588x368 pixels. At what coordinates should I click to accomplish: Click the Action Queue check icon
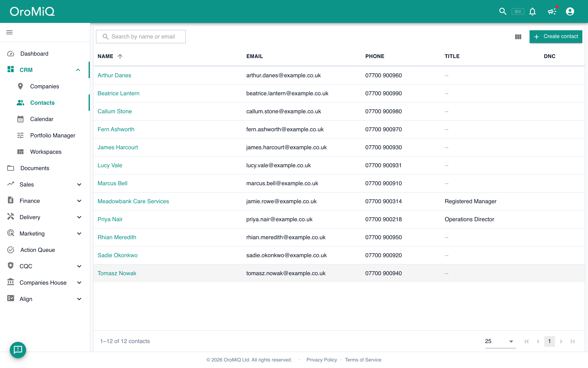(11, 250)
